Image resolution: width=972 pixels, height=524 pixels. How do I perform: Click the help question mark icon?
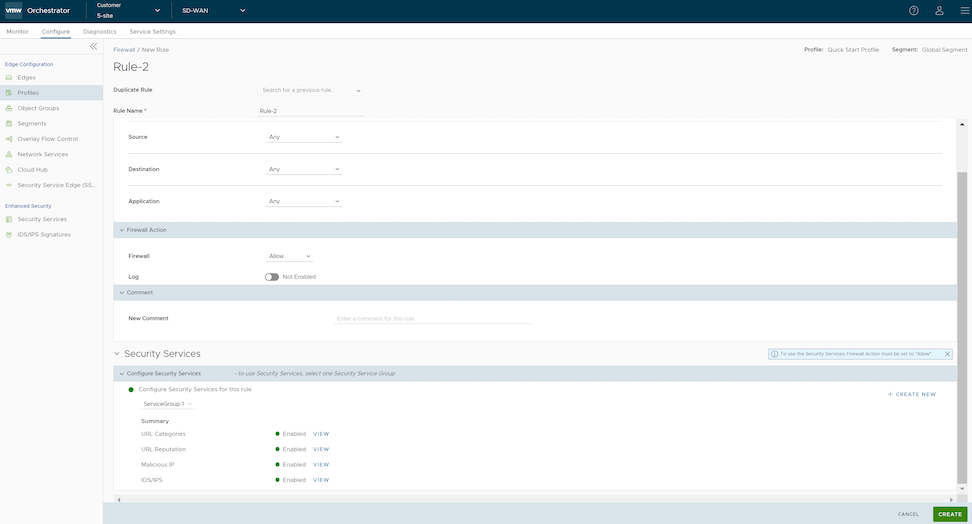[x=913, y=11]
